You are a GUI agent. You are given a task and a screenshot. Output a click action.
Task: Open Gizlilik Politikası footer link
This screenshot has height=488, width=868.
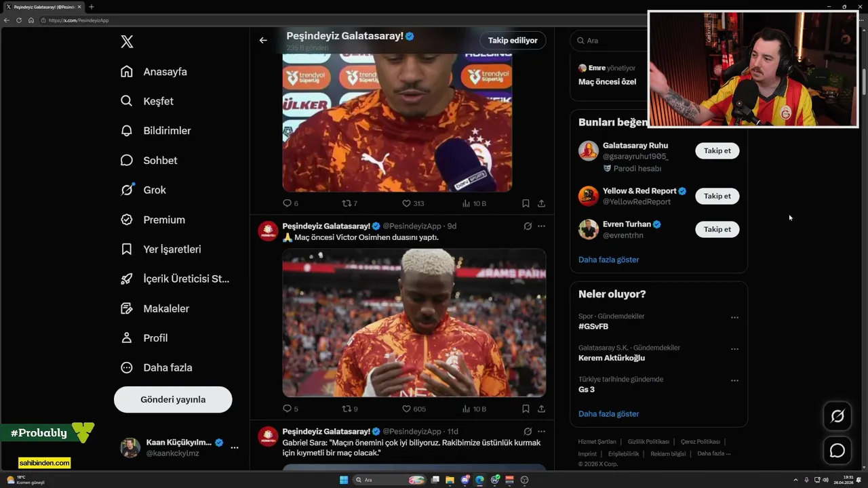pos(648,442)
